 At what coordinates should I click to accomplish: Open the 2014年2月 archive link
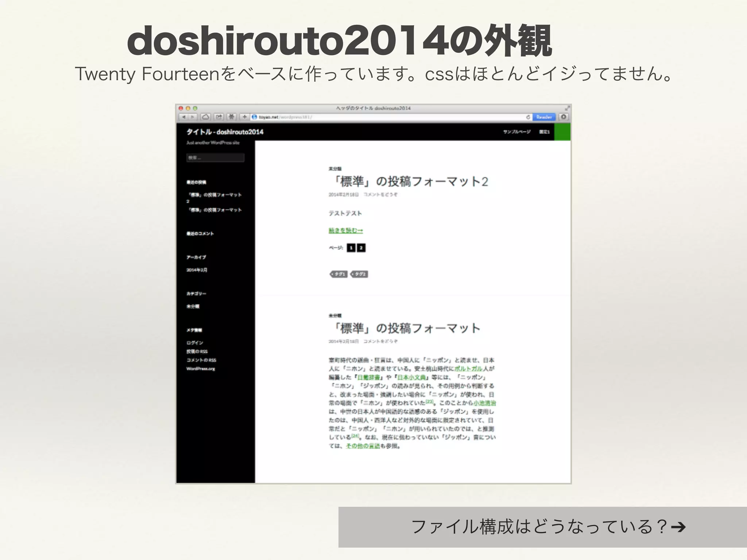click(x=197, y=270)
